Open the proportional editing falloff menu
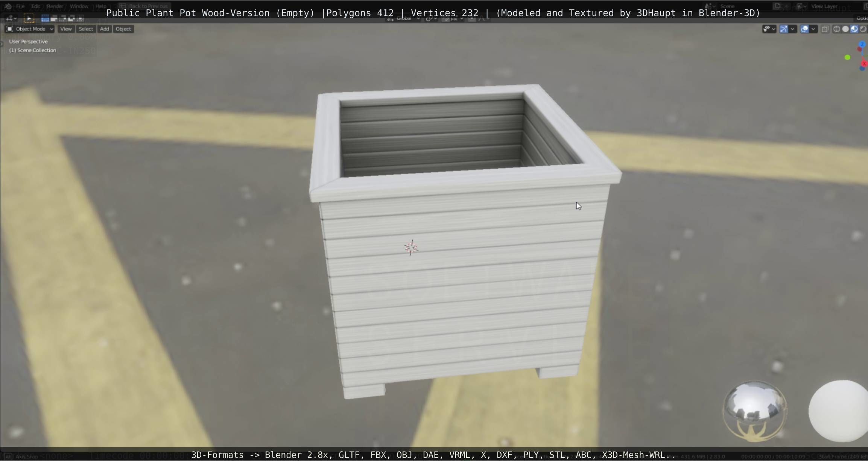The height and width of the screenshot is (461, 868). [x=483, y=18]
